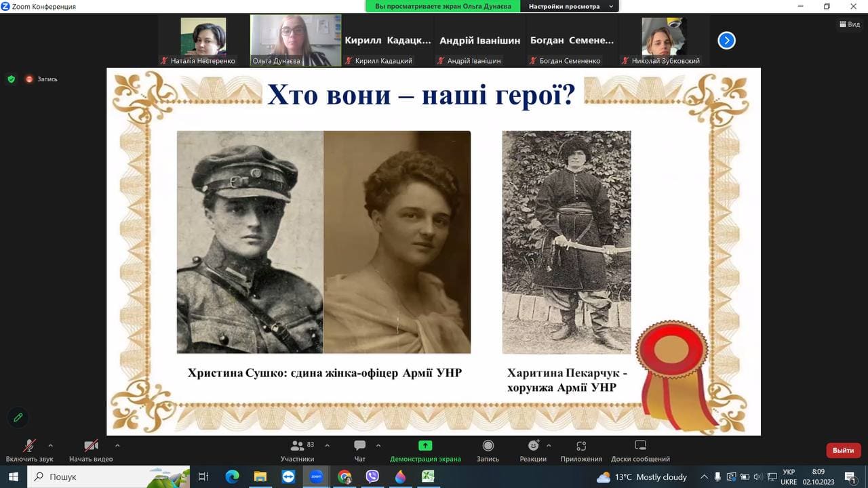Click the green shield encryption icon
This screenshot has height=488, width=868.
tap(11, 79)
